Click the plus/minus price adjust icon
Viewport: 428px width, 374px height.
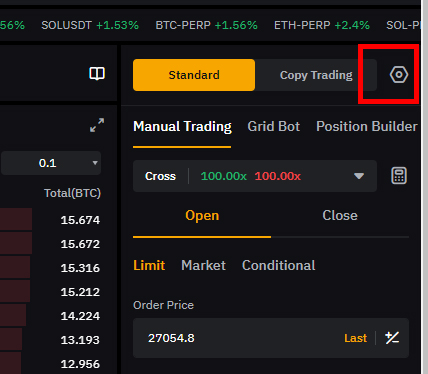pyautogui.click(x=392, y=338)
